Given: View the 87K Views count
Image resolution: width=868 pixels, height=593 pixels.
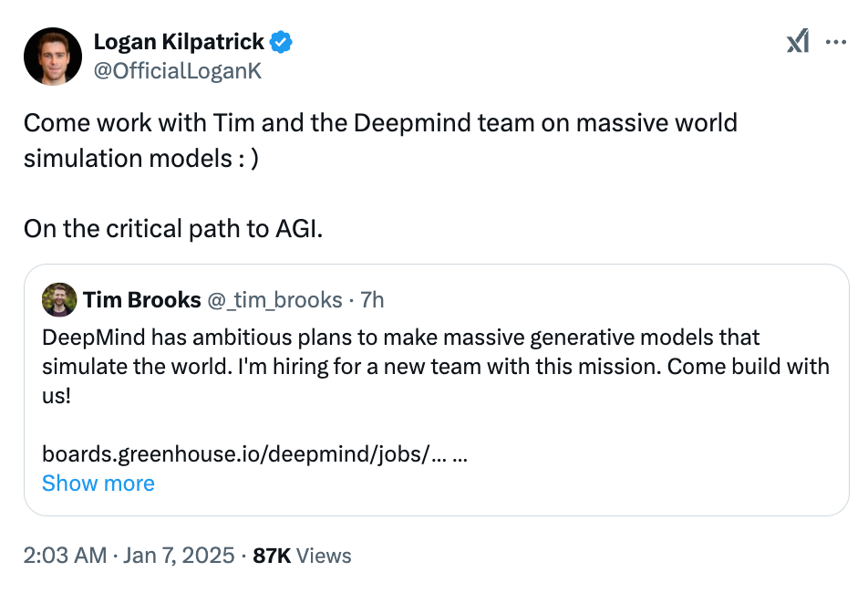Looking at the screenshot, I should [302, 556].
